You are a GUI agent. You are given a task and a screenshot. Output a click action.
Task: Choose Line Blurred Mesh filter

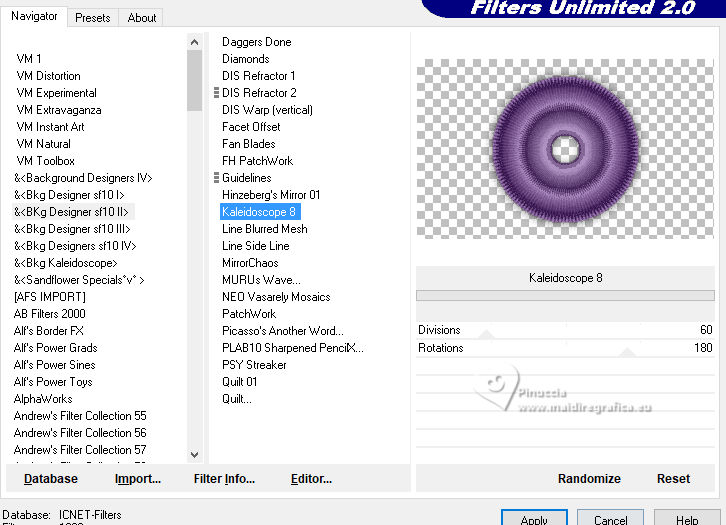[x=264, y=229]
